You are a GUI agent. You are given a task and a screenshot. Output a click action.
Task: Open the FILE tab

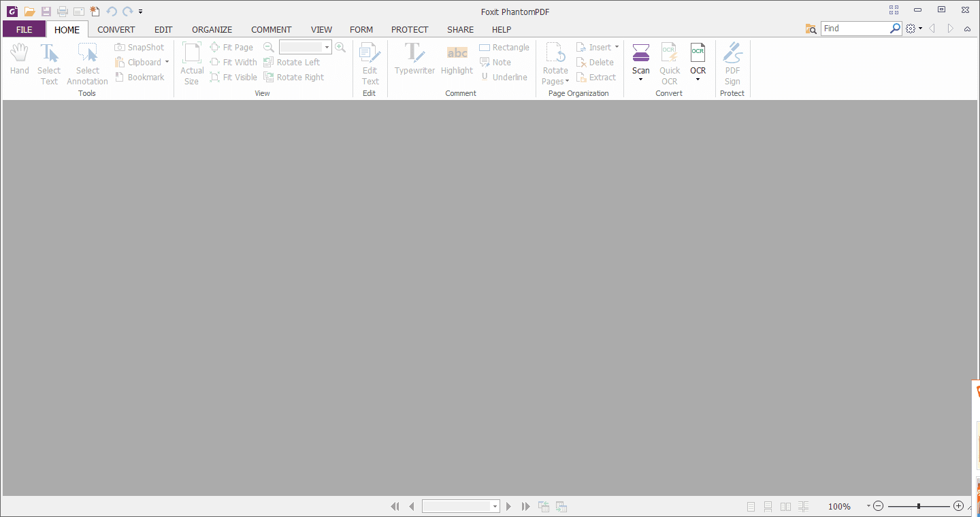tap(24, 29)
